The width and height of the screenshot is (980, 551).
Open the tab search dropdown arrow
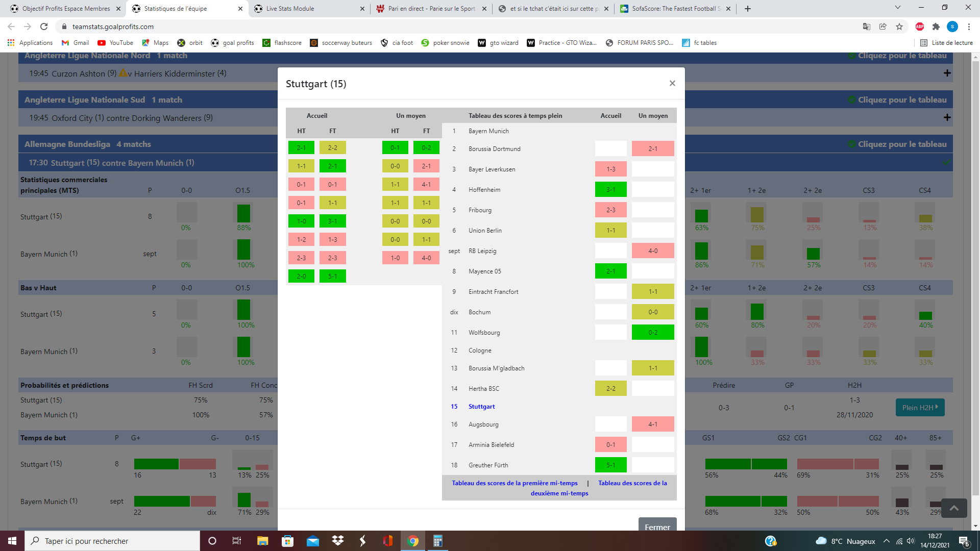[898, 8]
